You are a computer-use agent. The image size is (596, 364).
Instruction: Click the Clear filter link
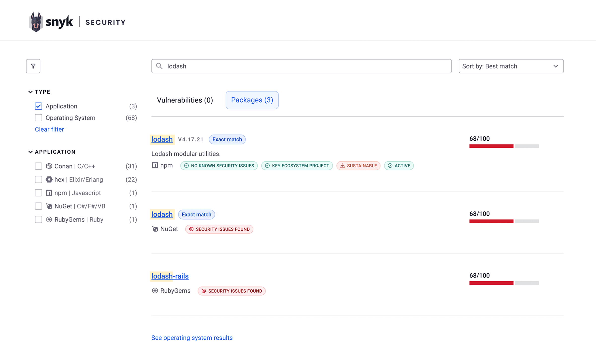click(49, 129)
